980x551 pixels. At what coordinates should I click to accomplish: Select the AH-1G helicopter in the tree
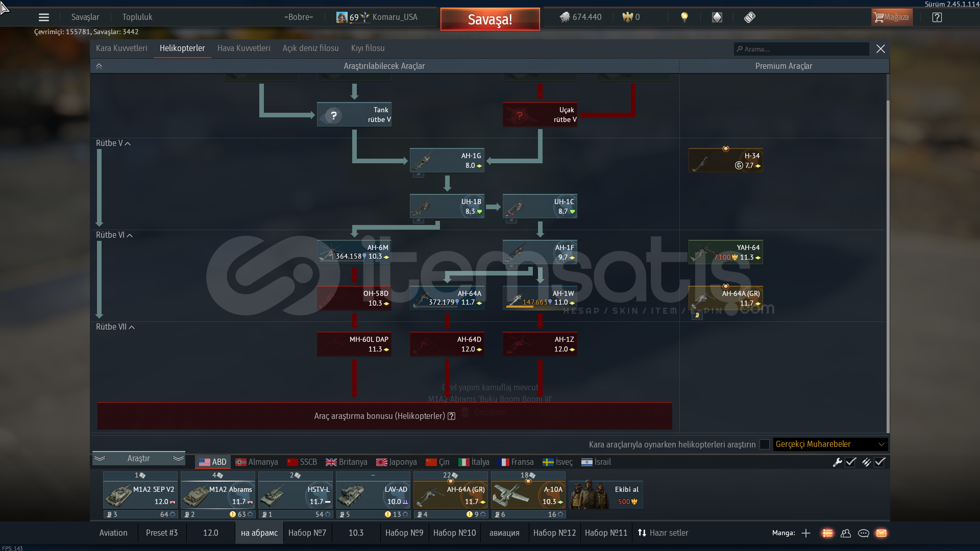[447, 160]
